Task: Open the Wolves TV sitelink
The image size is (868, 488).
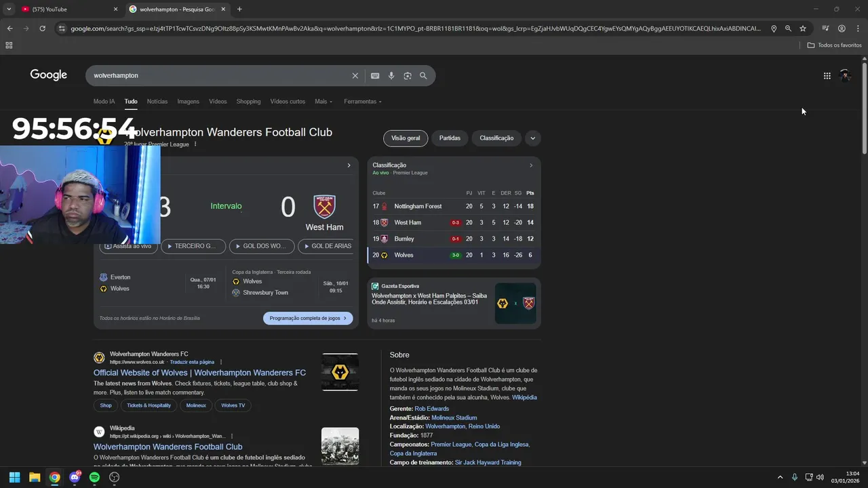Action: coord(233,405)
